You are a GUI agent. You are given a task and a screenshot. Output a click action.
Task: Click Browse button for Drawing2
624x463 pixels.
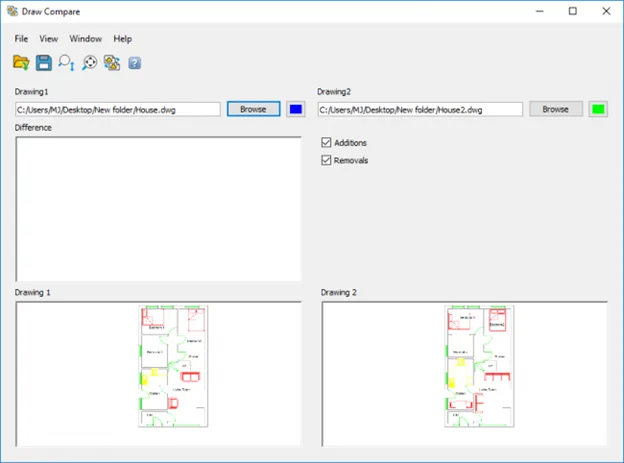pos(555,109)
